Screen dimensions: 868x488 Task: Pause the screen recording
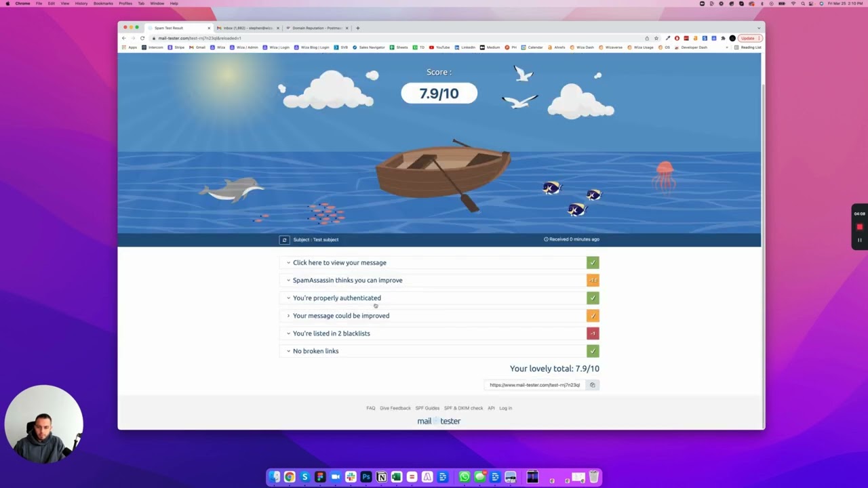tap(859, 240)
